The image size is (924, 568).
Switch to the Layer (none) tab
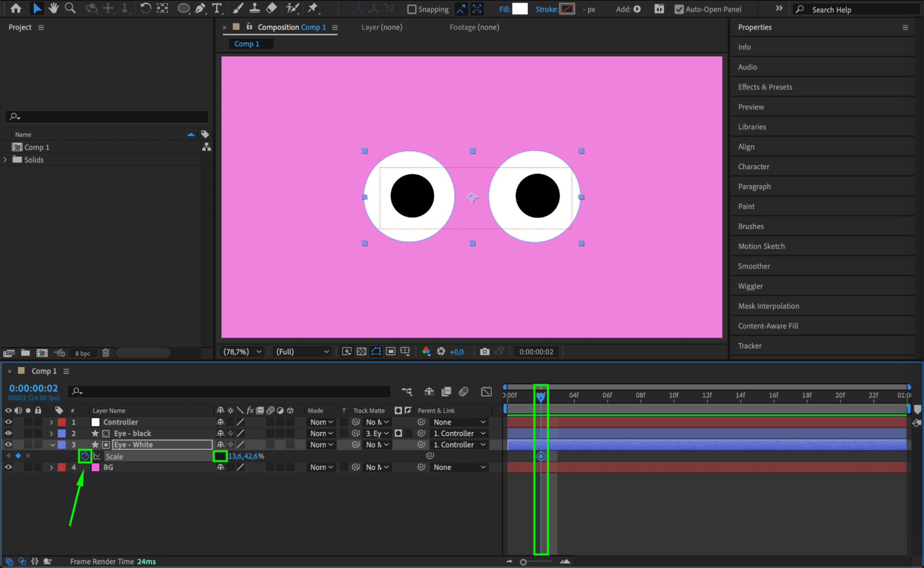coord(382,27)
